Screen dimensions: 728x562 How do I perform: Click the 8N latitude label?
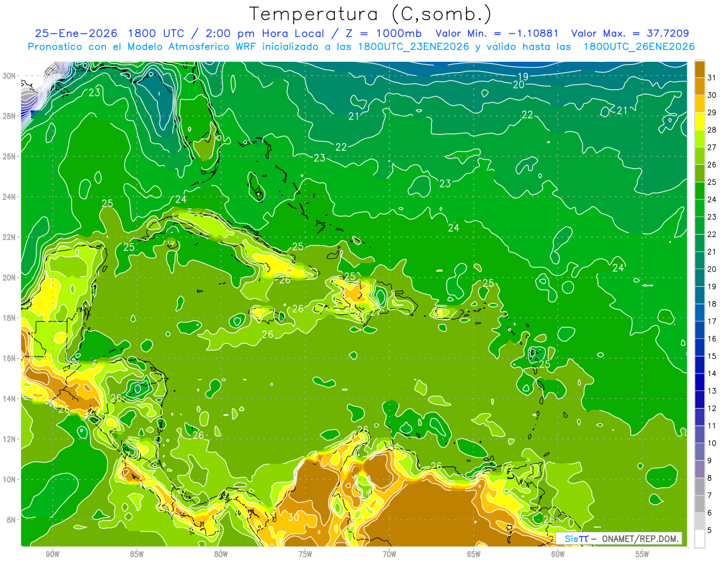coord(12,520)
